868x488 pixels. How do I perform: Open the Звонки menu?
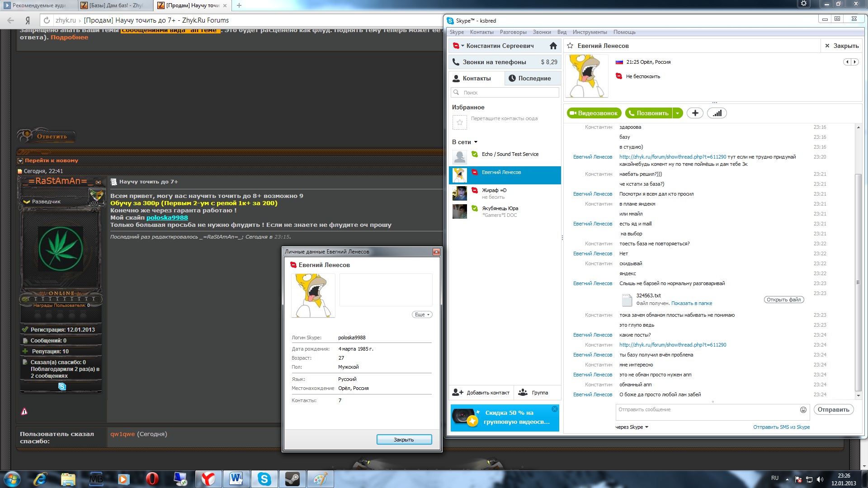(x=542, y=32)
